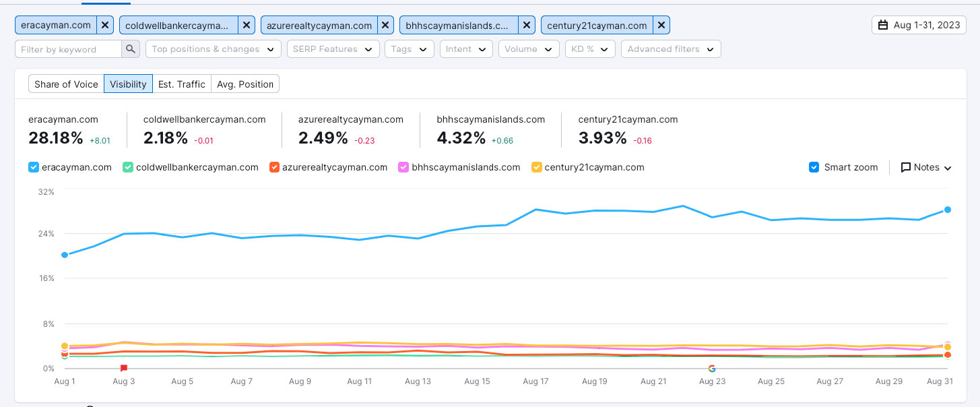980x407 pixels.
Task: Open the Notes dropdown menu
Action: 926,167
